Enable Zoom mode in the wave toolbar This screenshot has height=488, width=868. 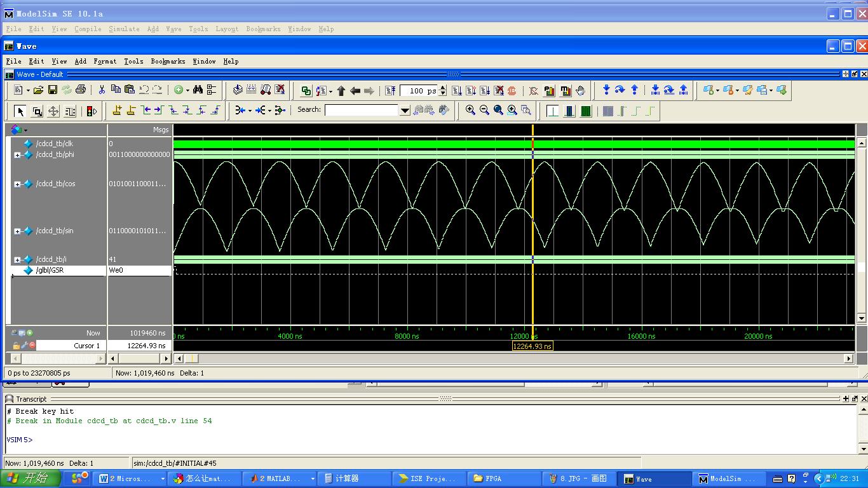pyautogui.click(x=37, y=111)
